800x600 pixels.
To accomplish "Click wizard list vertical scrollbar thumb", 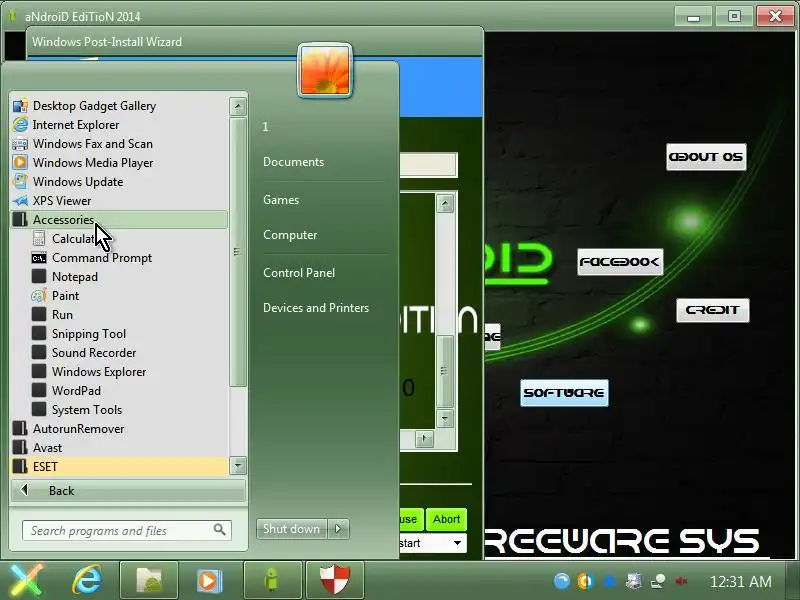I will (445, 371).
